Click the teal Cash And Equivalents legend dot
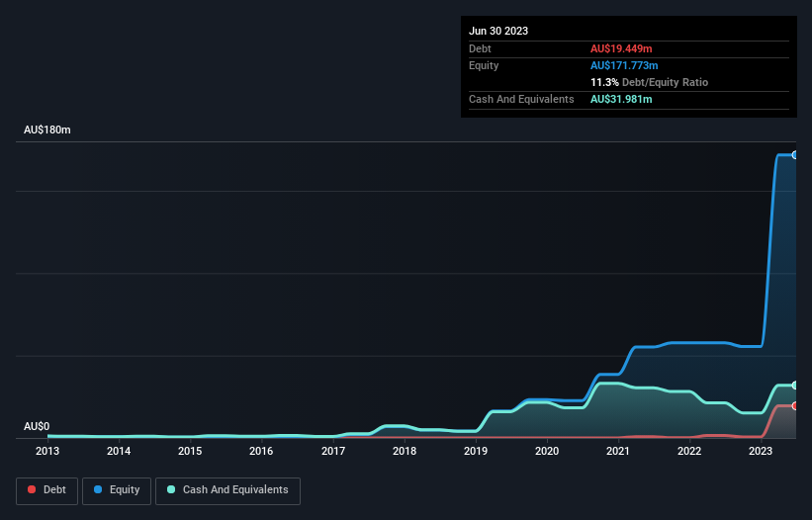This screenshot has width=812, height=520. 171,489
